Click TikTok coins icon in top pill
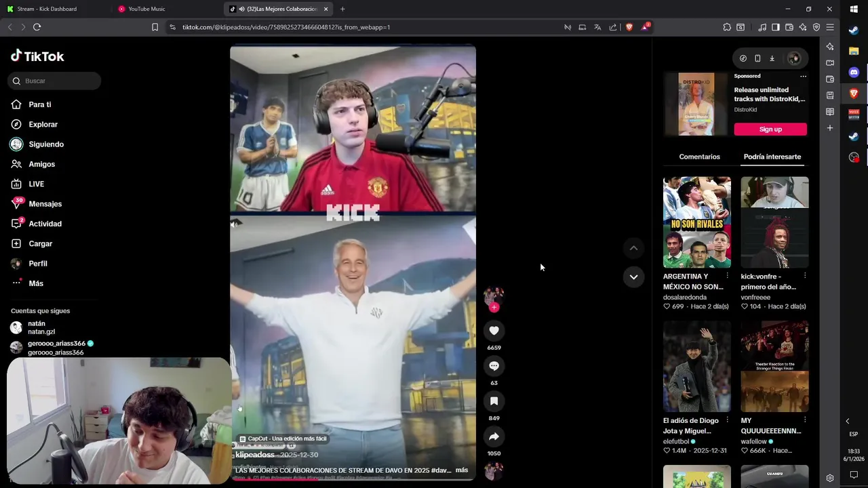 click(x=743, y=58)
